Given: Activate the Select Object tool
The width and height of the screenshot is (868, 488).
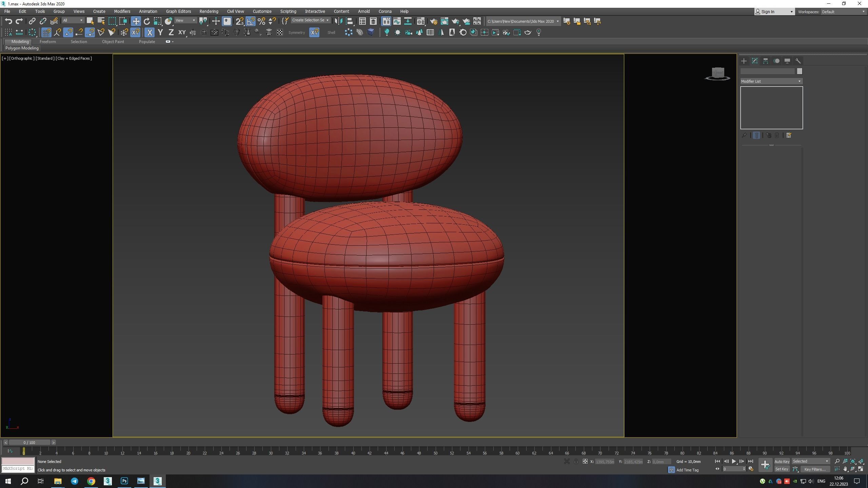Looking at the screenshot, I should pyautogui.click(x=90, y=21).
